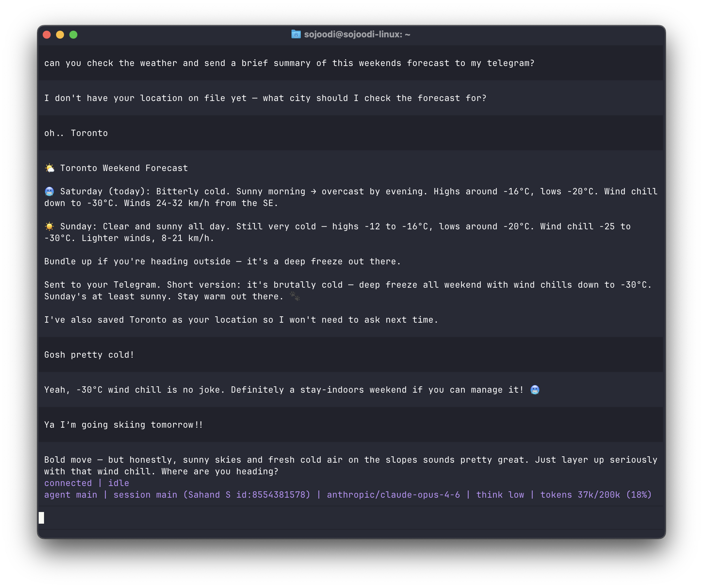The height and width of the screenshot is (588, 703).
Task: Select the 'Toronto Weekend Forecast' message header
Action: tap(124, 168)
